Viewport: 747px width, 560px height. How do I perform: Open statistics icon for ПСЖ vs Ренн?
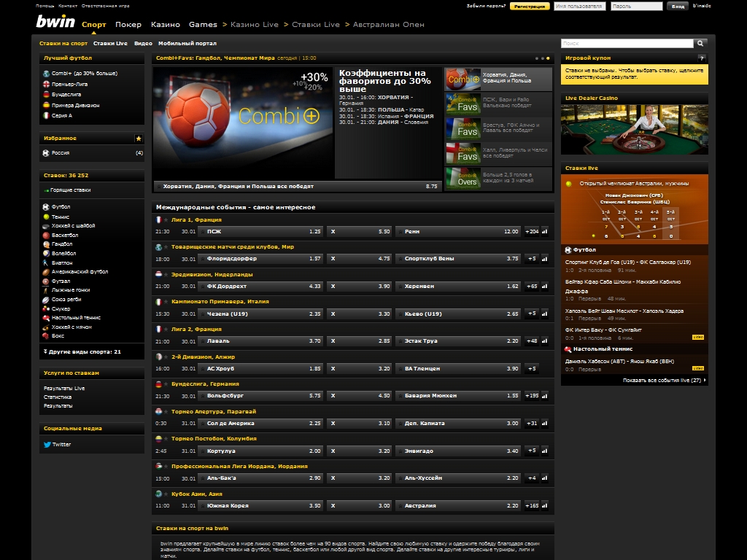[545, 232]
